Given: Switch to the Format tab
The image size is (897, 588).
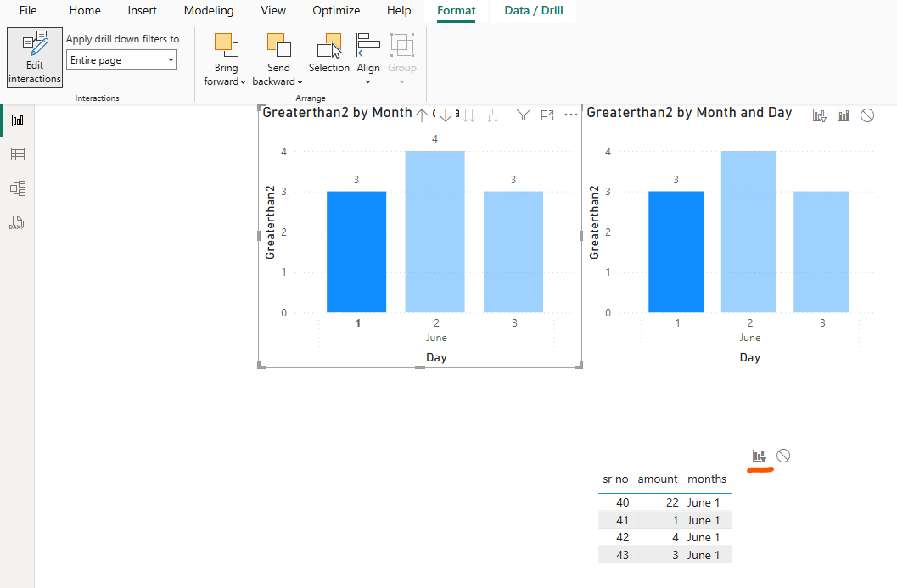Looking at the screenshot, I should tap(456, 10).
